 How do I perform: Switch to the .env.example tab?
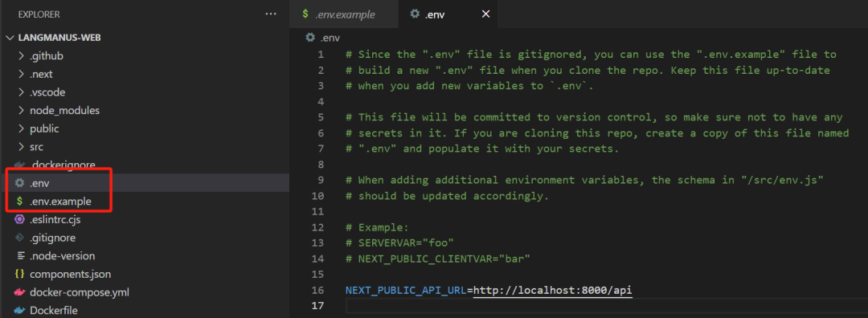coord(344,14)
